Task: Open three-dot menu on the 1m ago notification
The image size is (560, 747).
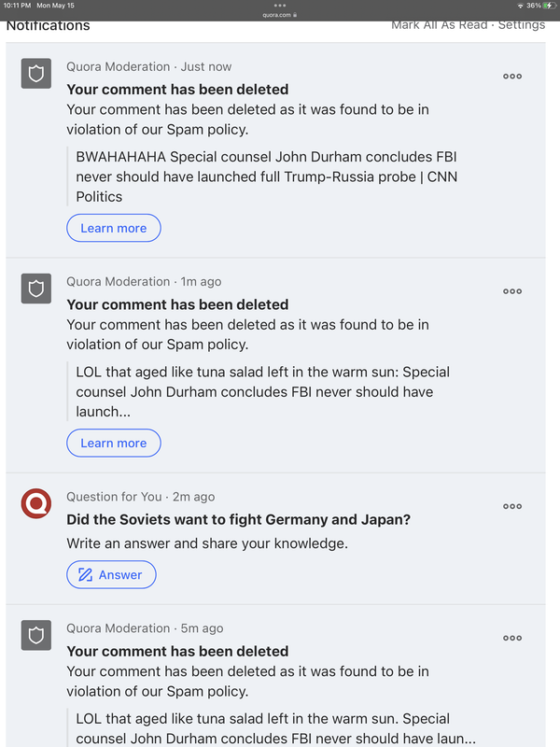Action: coord(512,291)
